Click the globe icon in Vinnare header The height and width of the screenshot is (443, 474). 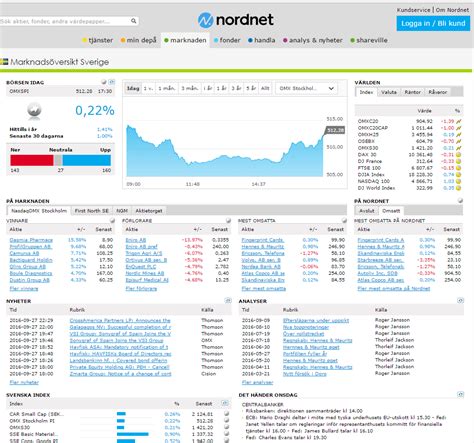[x=112, y=221]
